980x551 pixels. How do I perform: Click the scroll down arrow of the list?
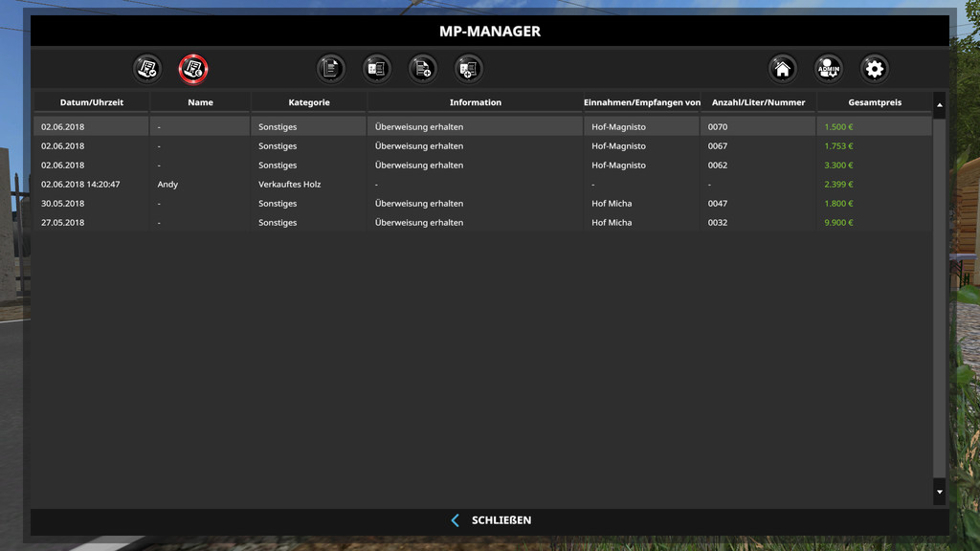tap(939, 492)
